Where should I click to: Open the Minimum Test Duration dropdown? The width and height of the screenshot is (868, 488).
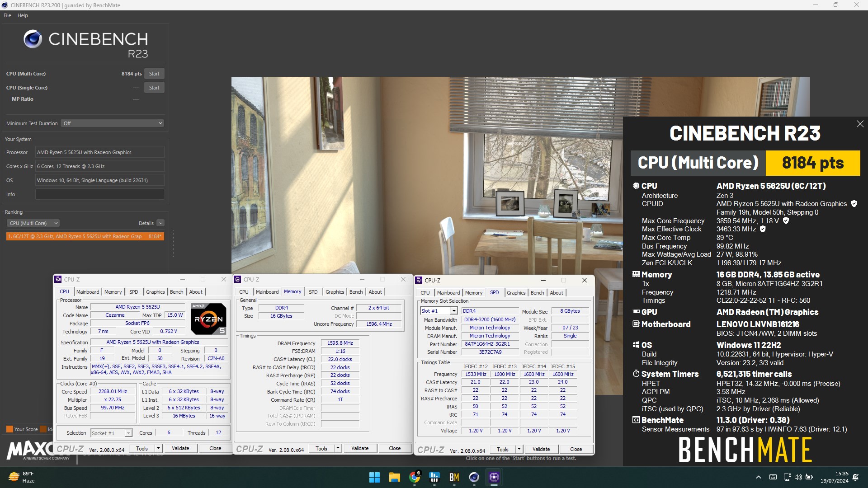113,123
